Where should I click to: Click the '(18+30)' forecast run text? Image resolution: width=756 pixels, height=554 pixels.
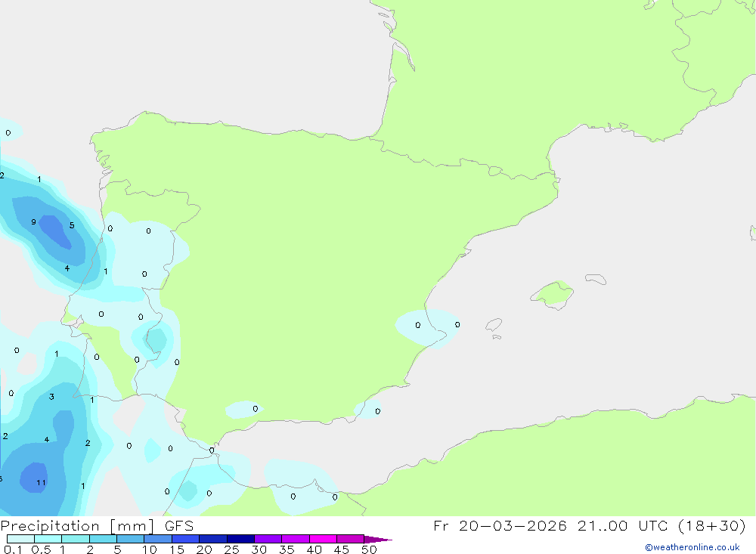711,525
